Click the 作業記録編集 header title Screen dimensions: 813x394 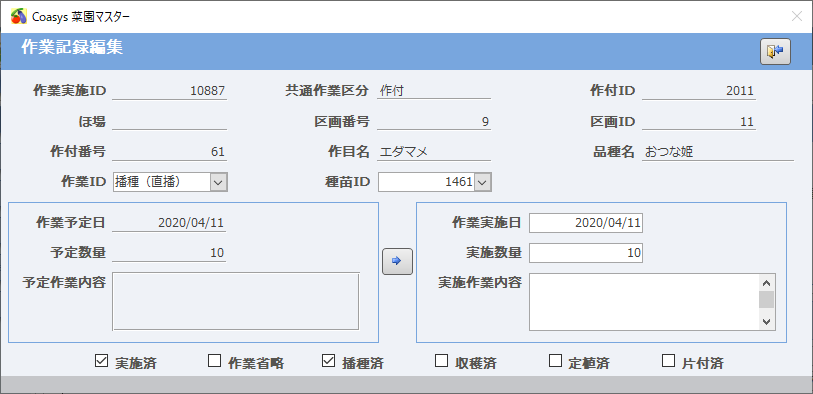click(72, 48)
